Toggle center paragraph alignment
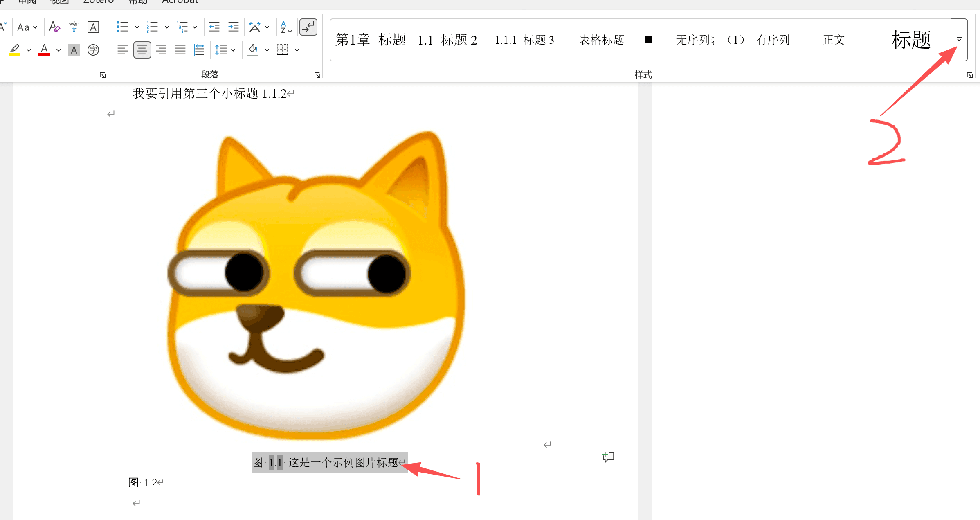 [x=142, y=50]
